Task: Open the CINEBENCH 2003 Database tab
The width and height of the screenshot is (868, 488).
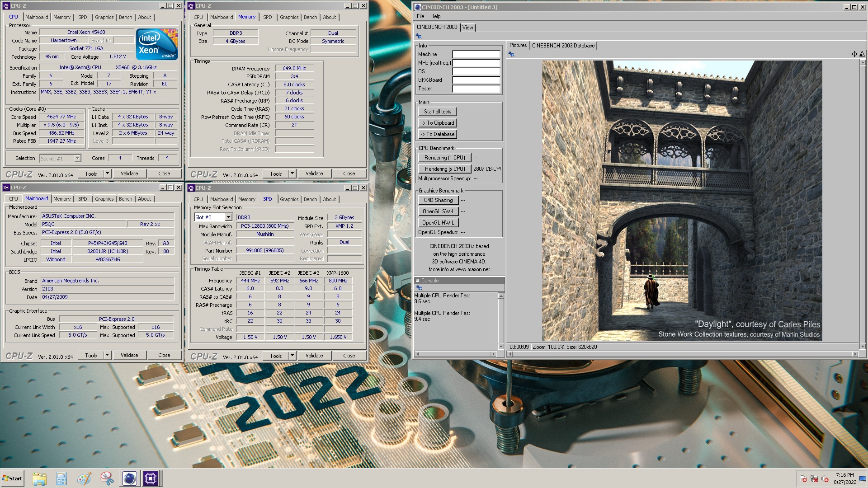Action: click(563, 46)
